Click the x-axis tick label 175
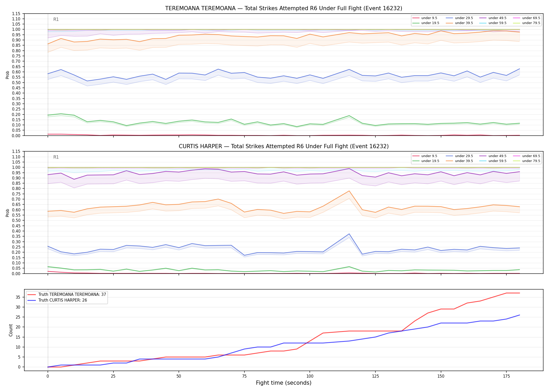549x392 pixels. pyautogui.click(x=506, y=376)
